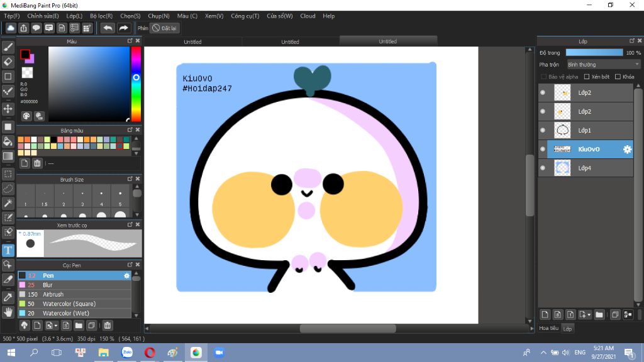The image size is (644, 362).
Task: Select the Magic Wand tool
Action: [8, 203]
